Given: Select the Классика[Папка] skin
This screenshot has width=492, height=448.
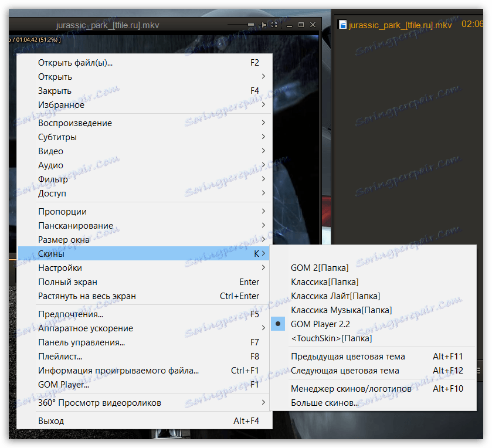Looking at the screenshot, I should pos(373,282).
